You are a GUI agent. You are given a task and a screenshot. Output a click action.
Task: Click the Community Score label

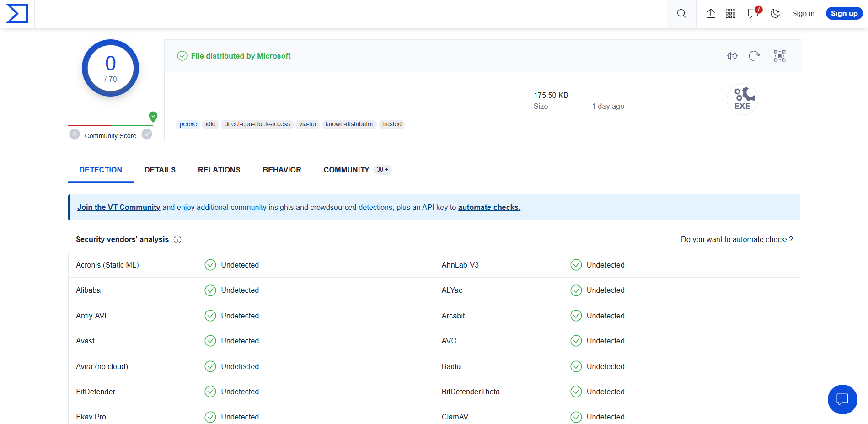point(110,136)
